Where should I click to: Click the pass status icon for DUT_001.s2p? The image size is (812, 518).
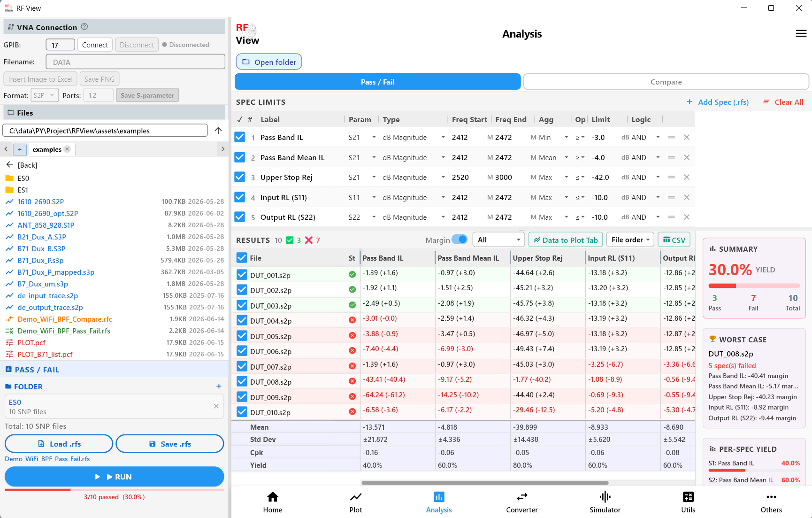click(352, 274)
